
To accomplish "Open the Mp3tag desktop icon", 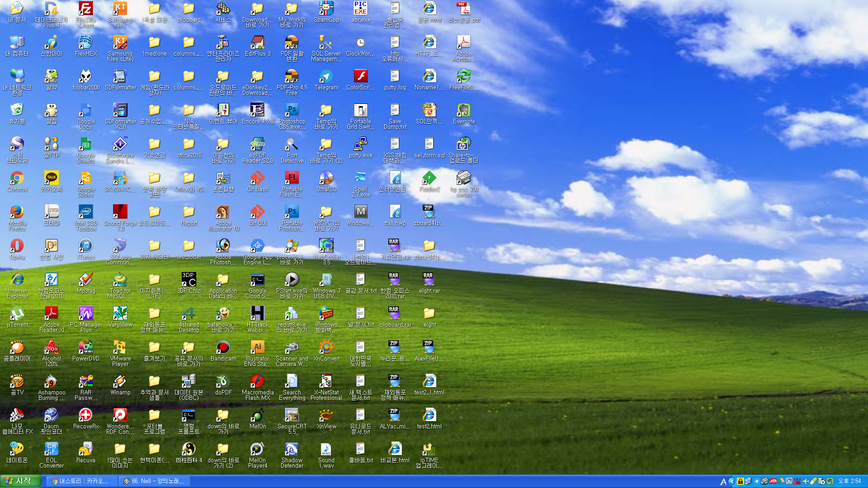I will tap(86, 283).
